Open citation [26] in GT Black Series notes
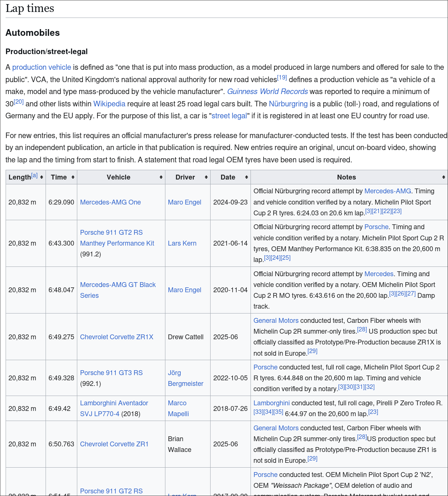 point(401,293)
